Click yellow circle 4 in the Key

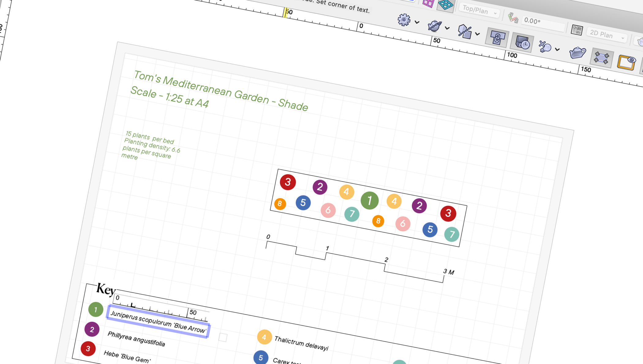coord(264,337)
